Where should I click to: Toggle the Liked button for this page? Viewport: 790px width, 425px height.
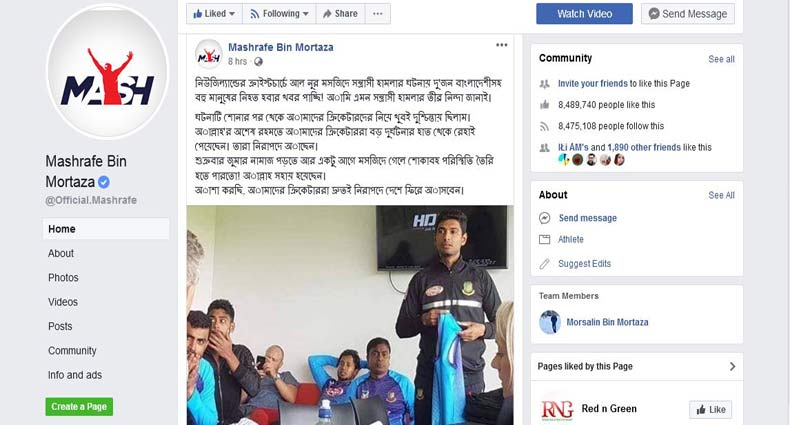tap(214, 14)
